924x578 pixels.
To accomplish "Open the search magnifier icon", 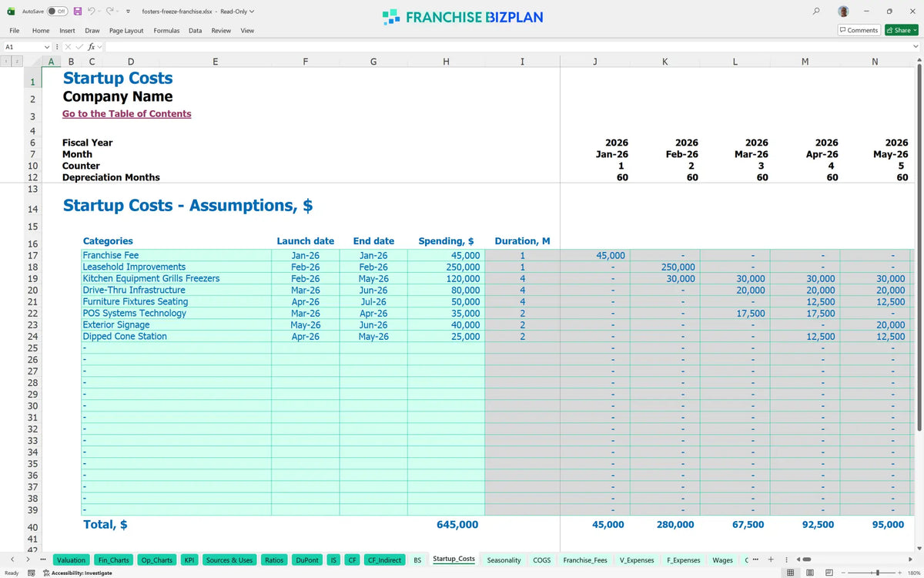I will click(x=816, y=12).
